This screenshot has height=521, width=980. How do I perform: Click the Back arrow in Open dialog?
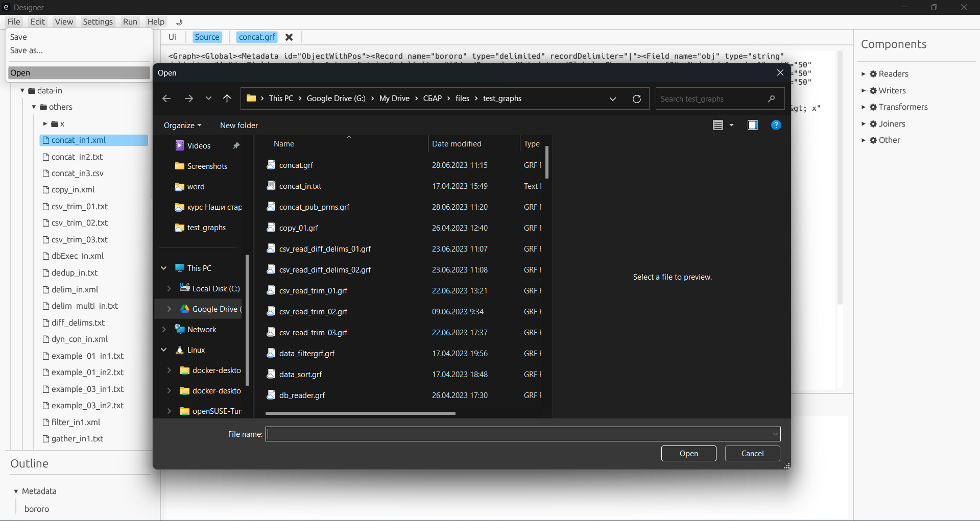(x=166, y=98)
